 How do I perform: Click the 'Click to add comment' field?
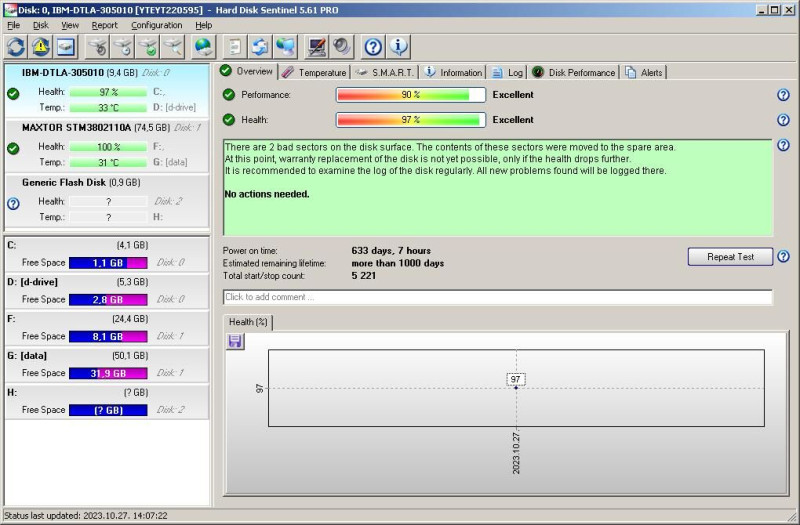pos(497,297)
